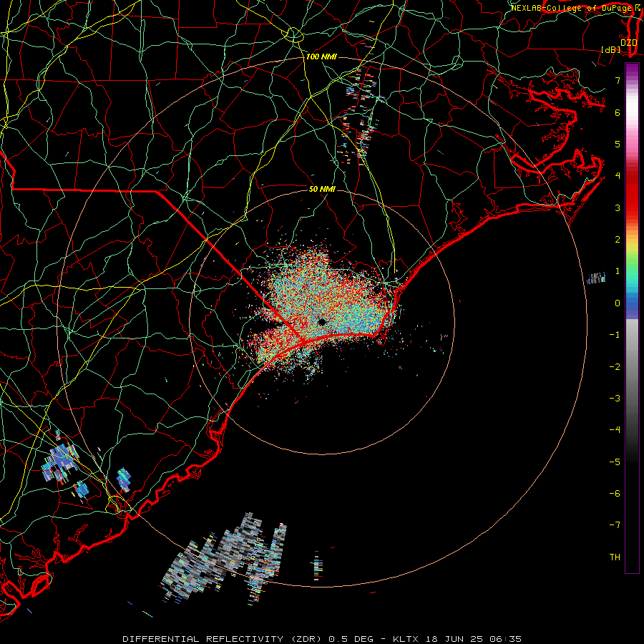Click the "50 NMI" range ring label
Screen dimensions: 644x644
tap(322, 189)
